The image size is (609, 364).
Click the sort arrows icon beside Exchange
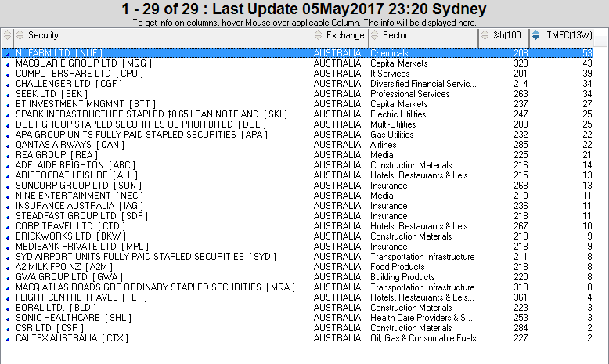[x=318, y=35]
